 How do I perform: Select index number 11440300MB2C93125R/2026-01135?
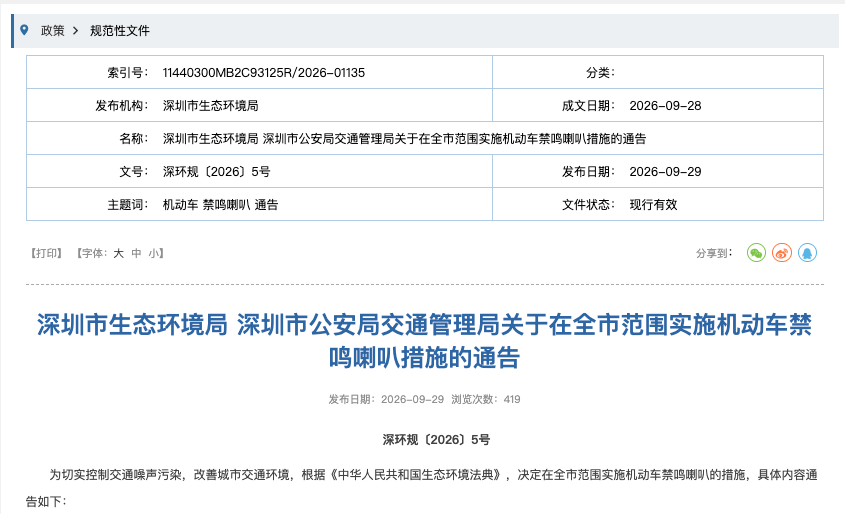coord(264,73)
